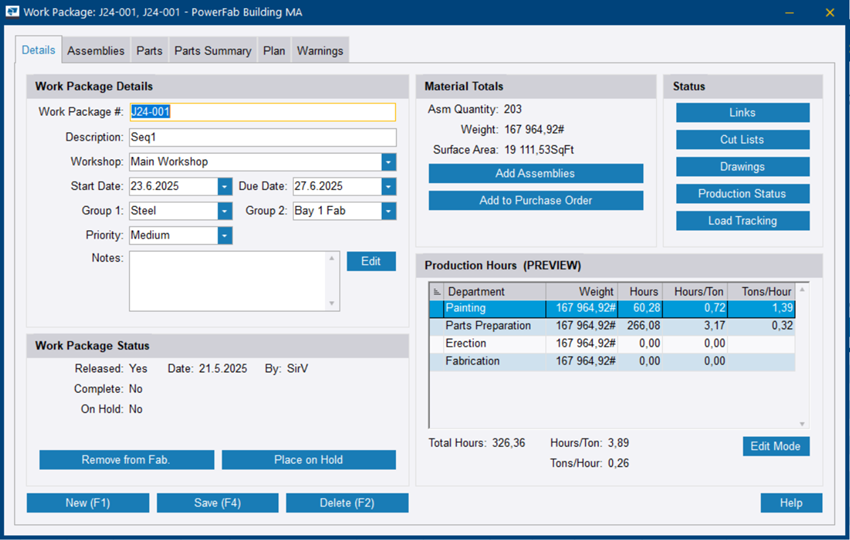This screenshot has width=850, height=540.
Task: Expand the Group 1 Steel dropdown
Action: point(224,211)
